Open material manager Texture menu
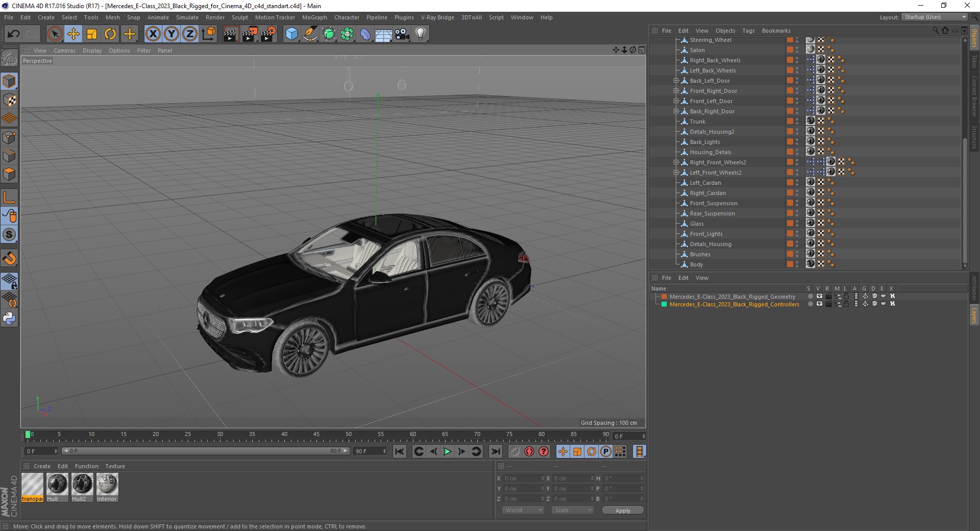 [x=115, y=466]
